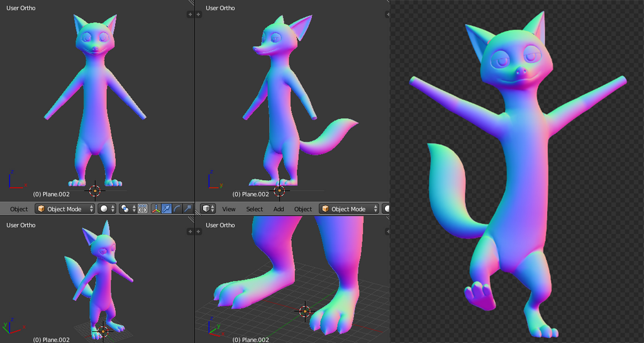Click the plus toggle at the bottom-left viewport's right edge
Screen dimensions: 644x343
coord(190,232)
